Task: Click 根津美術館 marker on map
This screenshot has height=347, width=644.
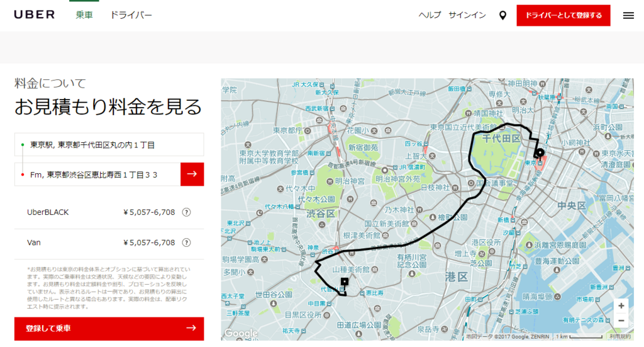Action: point(386,236)
